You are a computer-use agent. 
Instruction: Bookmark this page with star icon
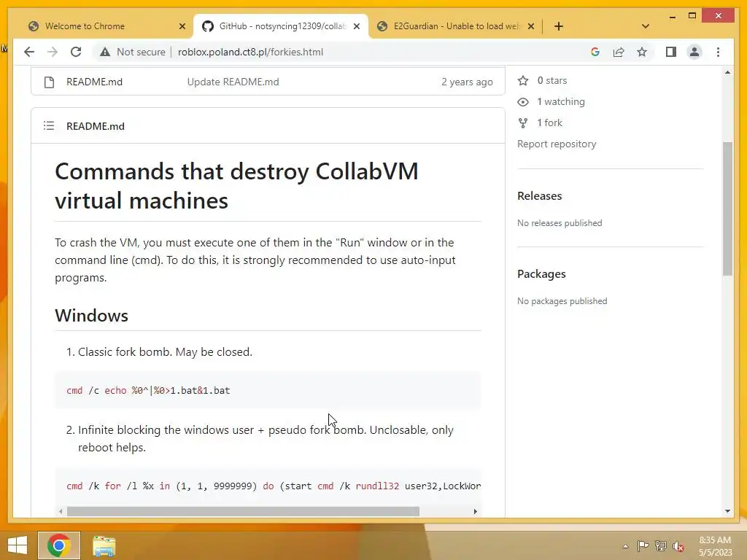642,52
